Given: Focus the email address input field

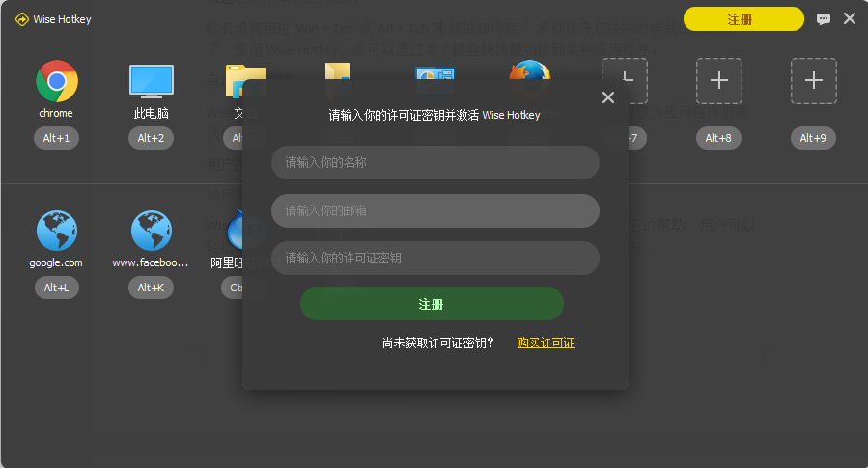Looking at the screenshot, I should [x=435, y=210].
